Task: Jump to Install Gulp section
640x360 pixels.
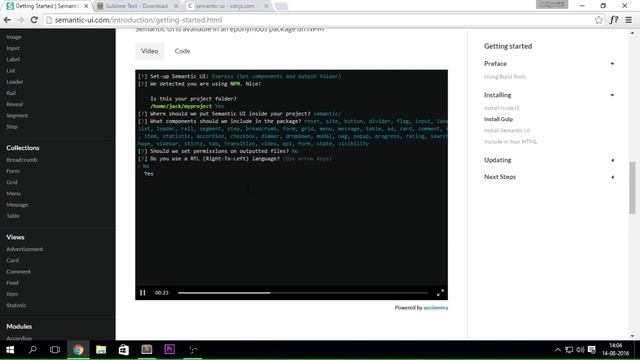Action: (498, 119)
